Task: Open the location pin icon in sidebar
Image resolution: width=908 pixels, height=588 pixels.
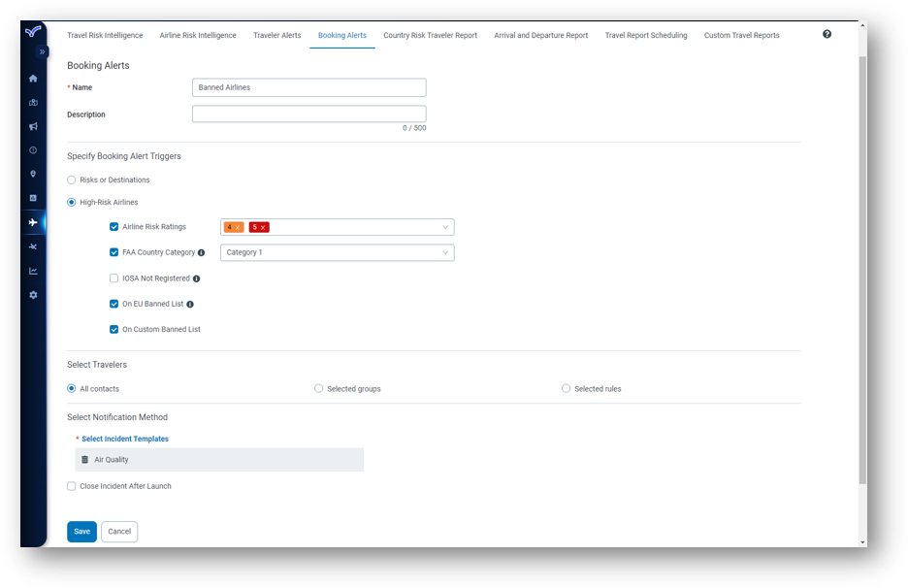Action: pos(33,174)
